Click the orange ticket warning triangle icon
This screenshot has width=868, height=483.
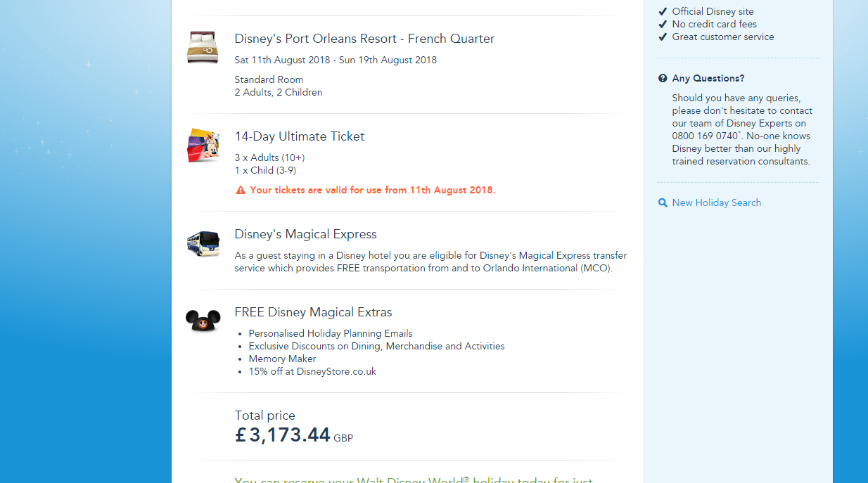241,190
